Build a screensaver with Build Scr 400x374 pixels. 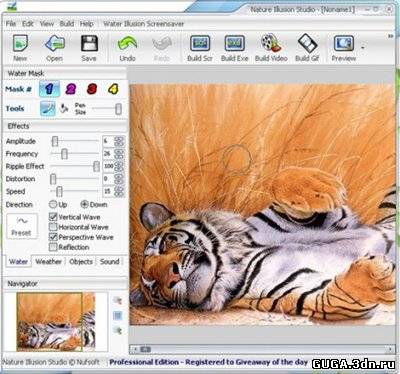coord(200,48)
